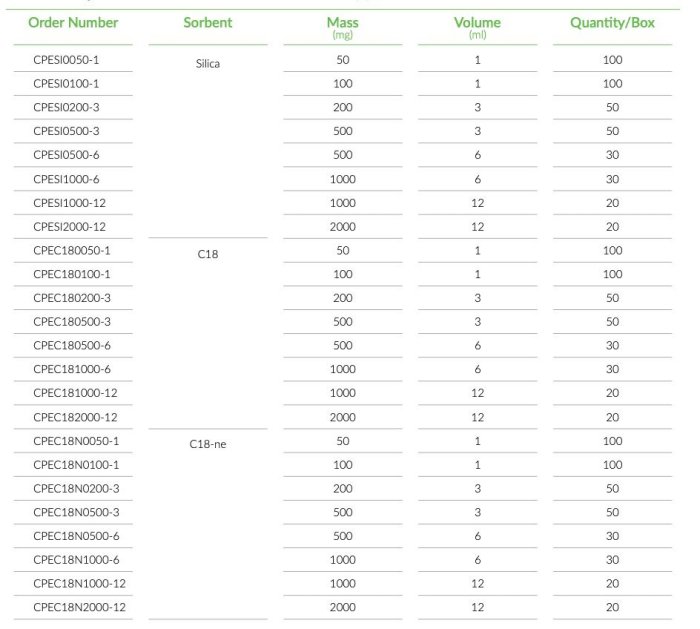Click the Order Number column header

point(73,22)
